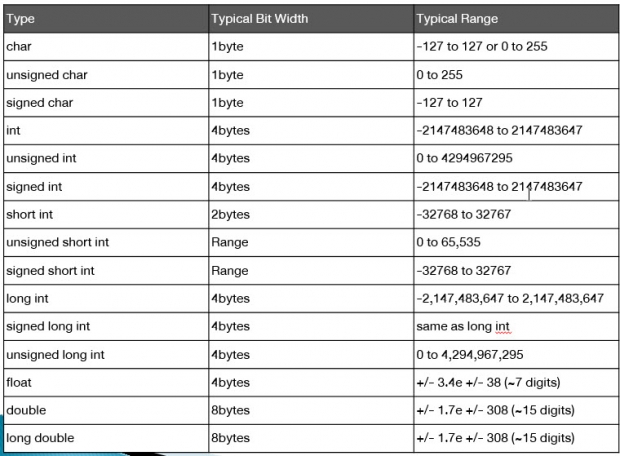Click the 'Typical Range' column header

[516, 19]
